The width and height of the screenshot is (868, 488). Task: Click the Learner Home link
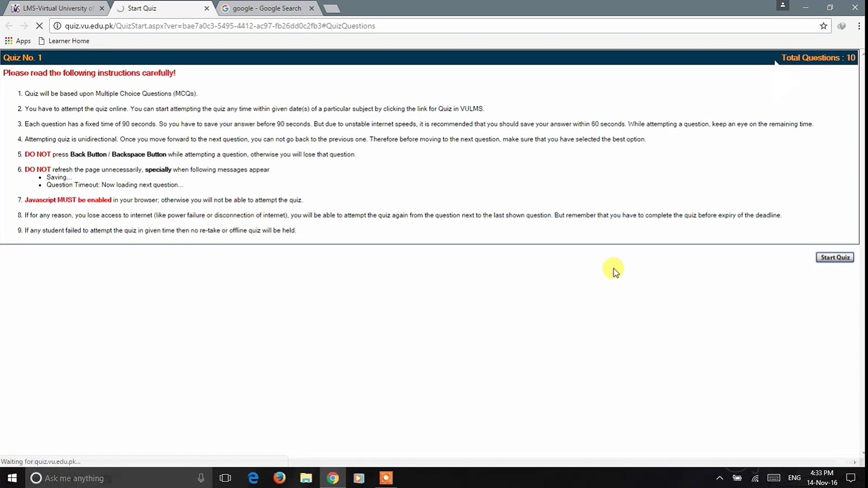point(69,41)
